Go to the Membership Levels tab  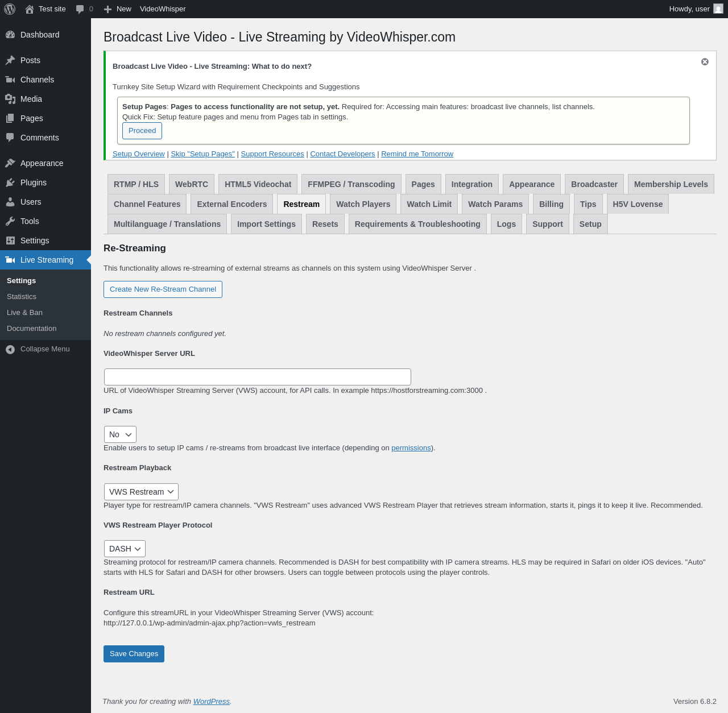[x=671, y=184]
